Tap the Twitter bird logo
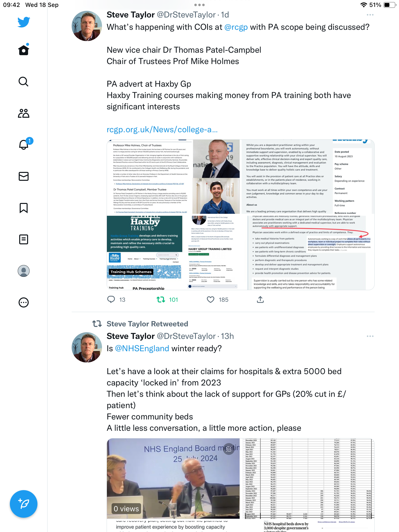Screen dimensions: 399x532 24,22
